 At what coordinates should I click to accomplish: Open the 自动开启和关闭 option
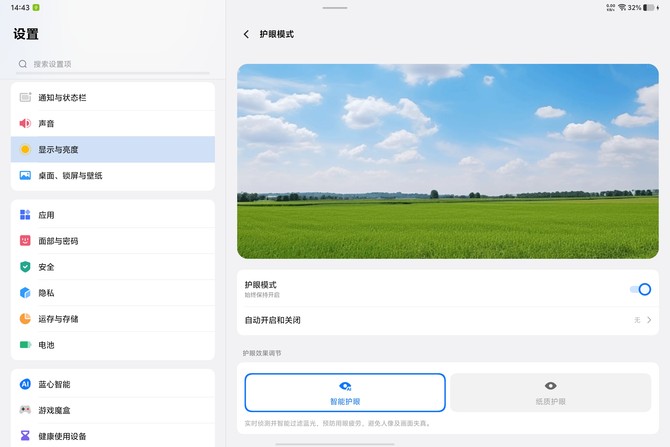point(448,320)
